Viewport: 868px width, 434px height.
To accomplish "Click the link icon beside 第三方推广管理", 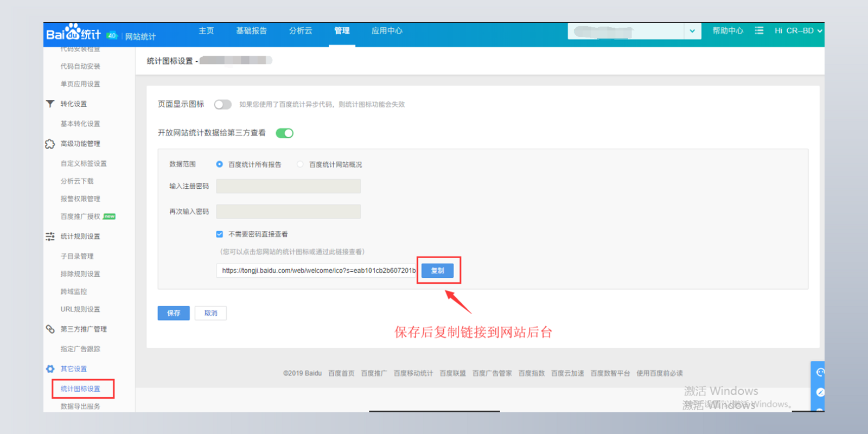I will pos(50,329).
